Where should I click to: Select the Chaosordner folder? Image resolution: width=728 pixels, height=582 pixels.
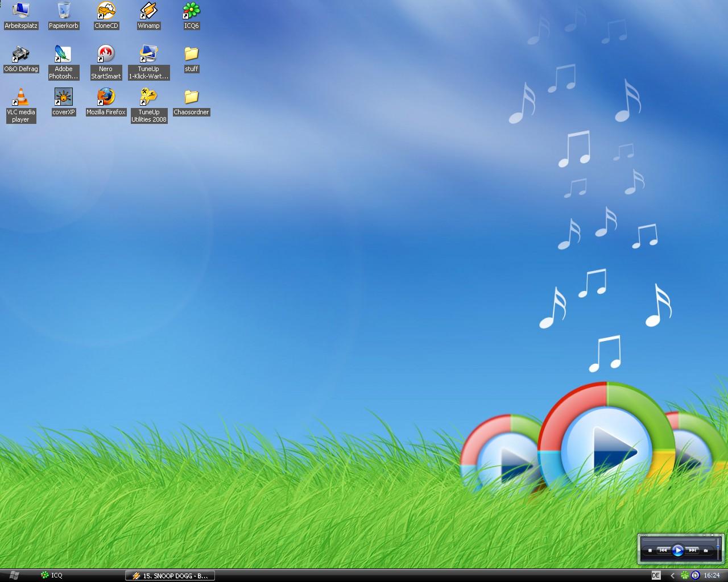[x=191, y=102]
